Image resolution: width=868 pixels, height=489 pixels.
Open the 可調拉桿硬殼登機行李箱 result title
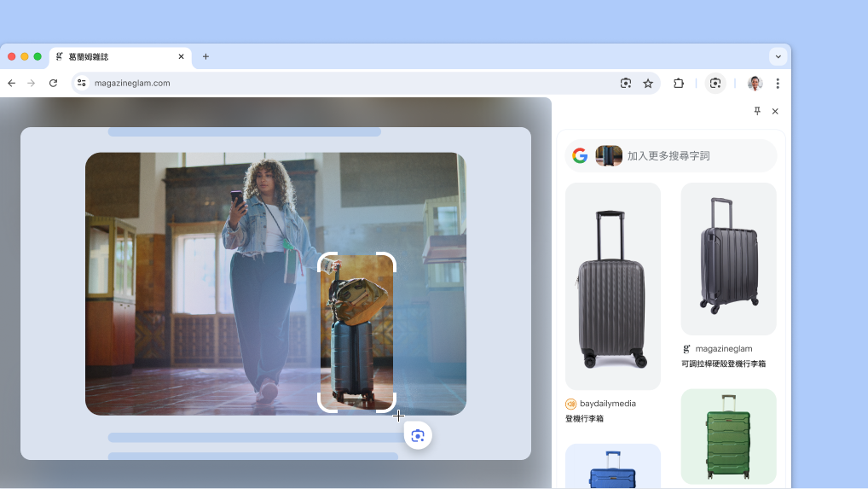[x=724, y=364]
